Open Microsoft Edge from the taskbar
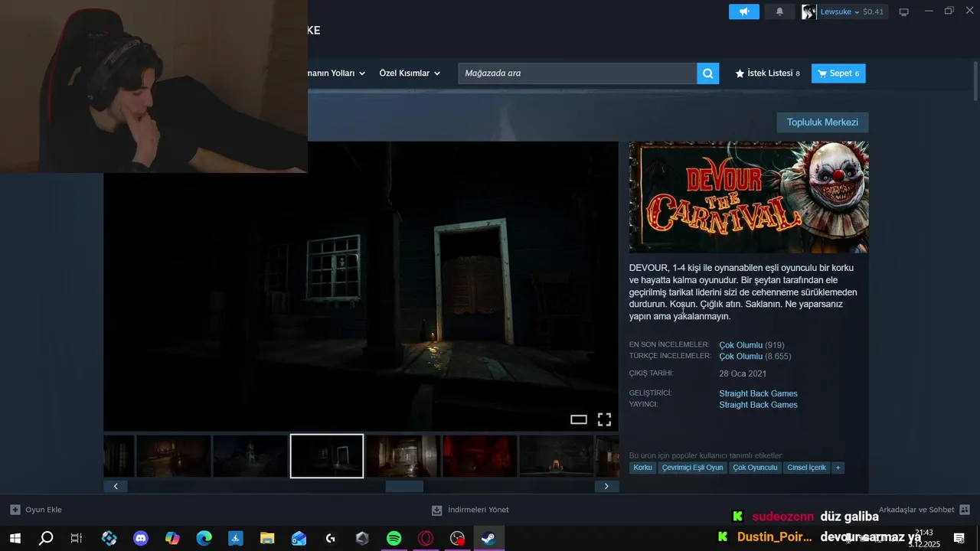980x551 pixels. (x=204, y=538)
